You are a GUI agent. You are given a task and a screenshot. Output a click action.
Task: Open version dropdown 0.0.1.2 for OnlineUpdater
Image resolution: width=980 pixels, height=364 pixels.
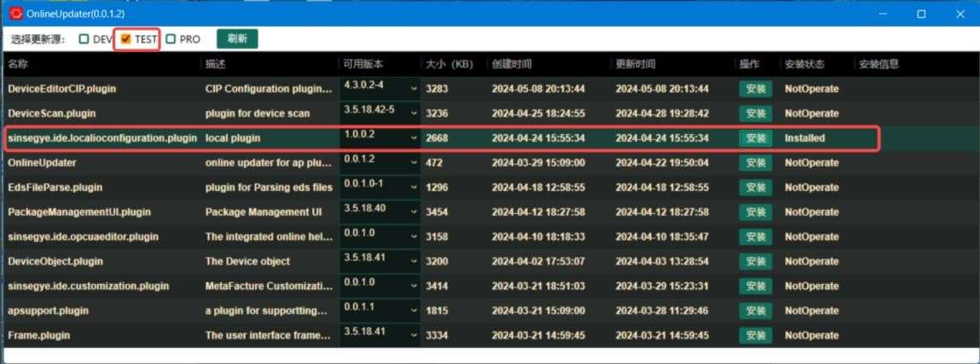380,162
